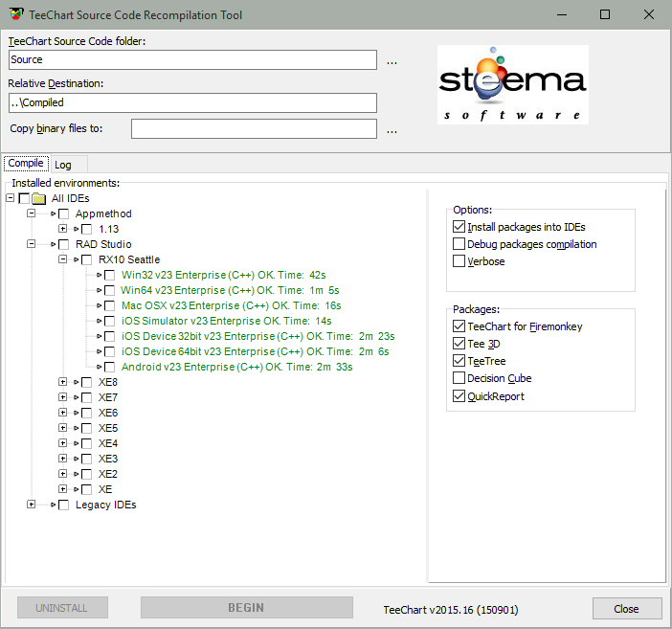Select the iOS Simulator v23 Enterprise row
Screen dimensions: 672x629
226,321
